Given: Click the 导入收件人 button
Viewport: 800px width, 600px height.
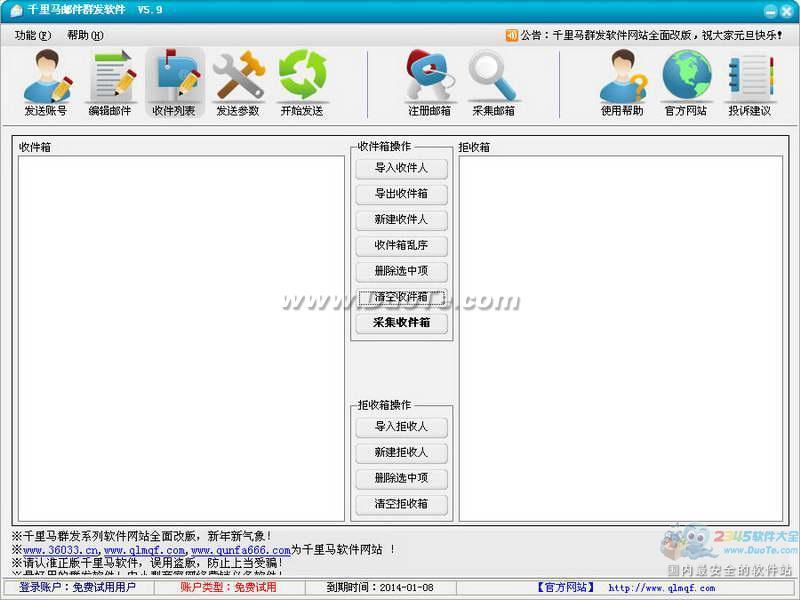Looking at the screenshot, I should pyautogui.click(x=402, y=168).
